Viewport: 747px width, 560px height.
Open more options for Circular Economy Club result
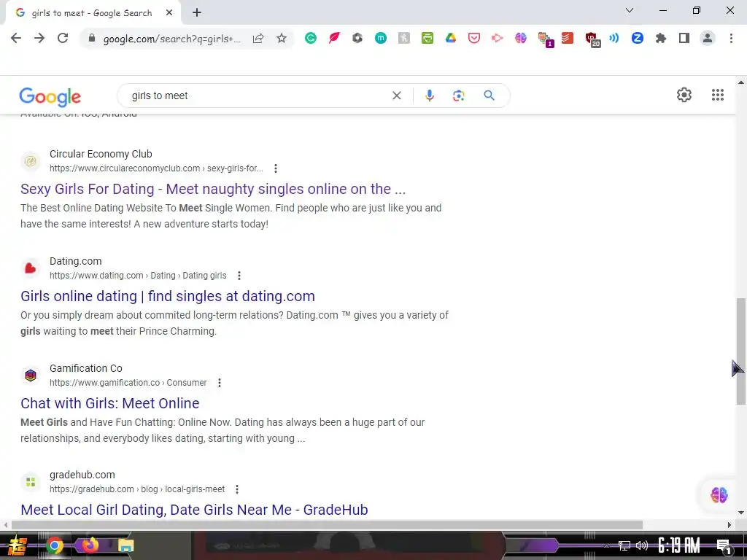coord(275,168)
